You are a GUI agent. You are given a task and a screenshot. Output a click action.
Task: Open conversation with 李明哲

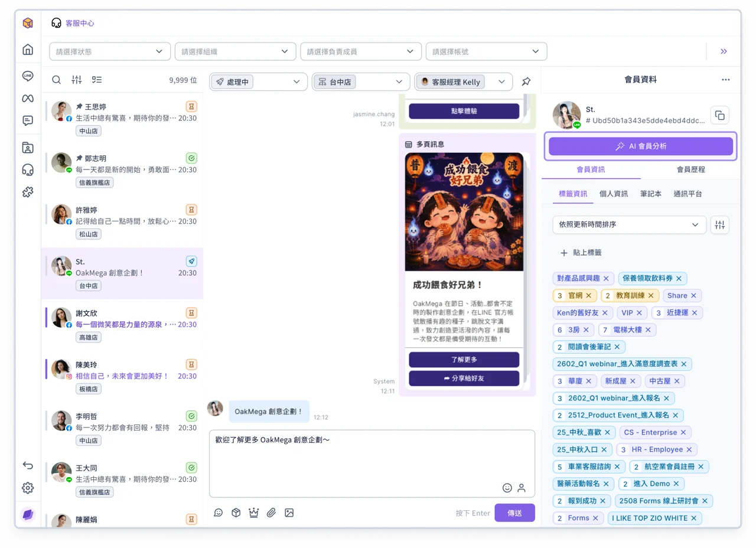click(x=122, y=428)
